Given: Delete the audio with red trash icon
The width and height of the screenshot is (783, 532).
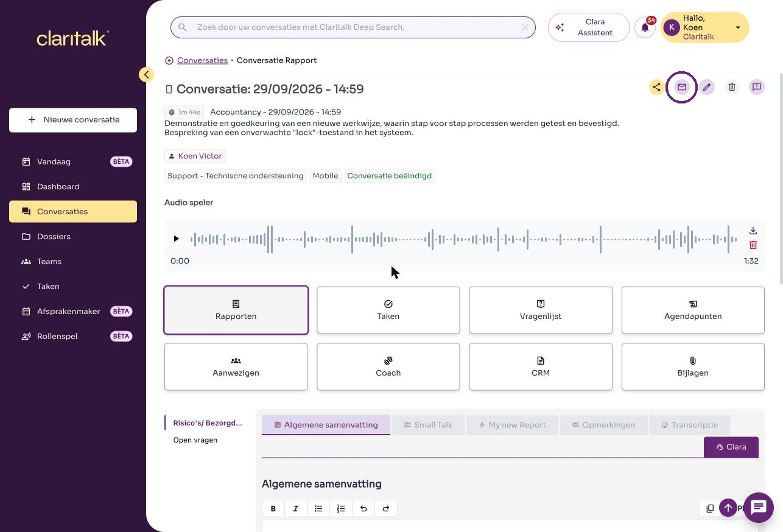Looking at the screenshot, I should click(x=753, y=245).
